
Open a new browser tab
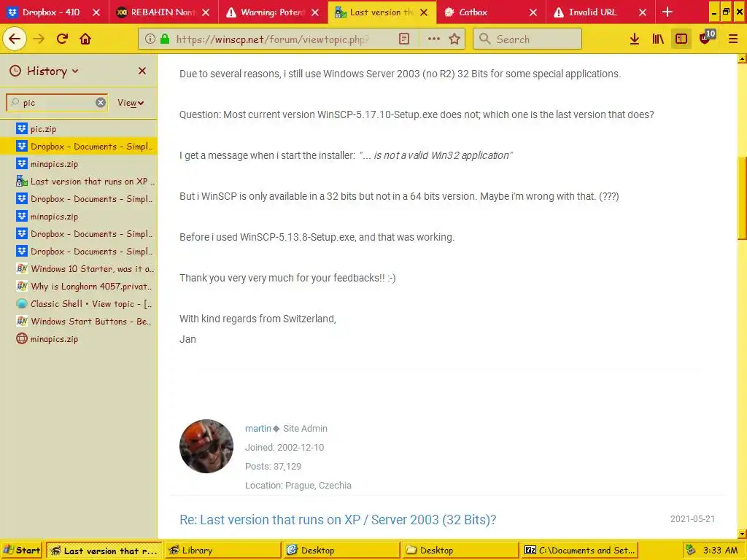tap(667, 12)
